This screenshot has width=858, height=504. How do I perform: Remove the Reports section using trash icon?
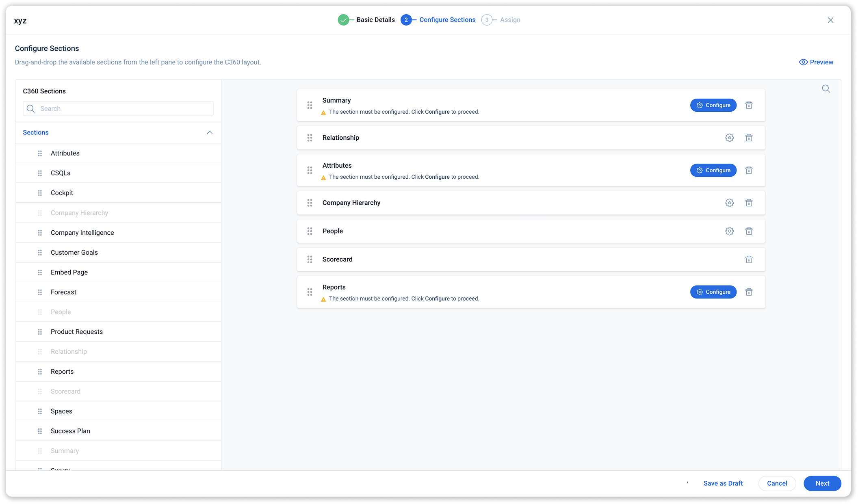(749, 292)
